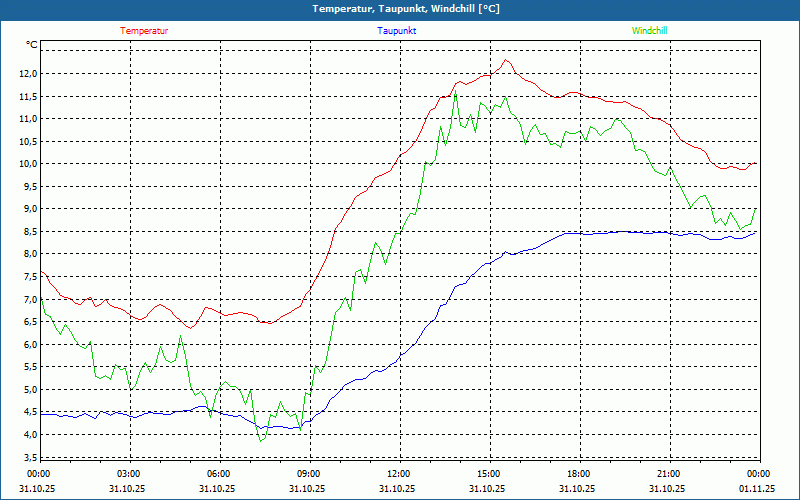This screenshot has width=800, height=500.
Task: Select the 09:00 time axis label
Action: [308, 474]
